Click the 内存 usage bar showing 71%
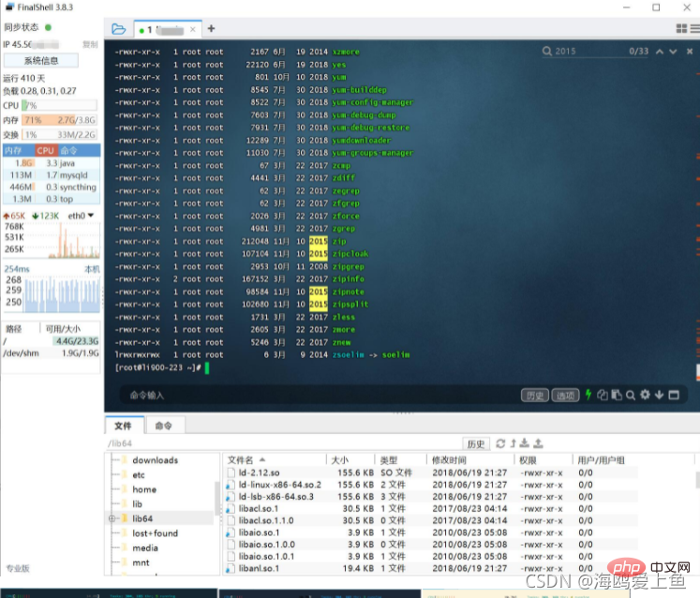Image resolution: width=700 pixels, height=598 pixels. (x=59, y=120)
